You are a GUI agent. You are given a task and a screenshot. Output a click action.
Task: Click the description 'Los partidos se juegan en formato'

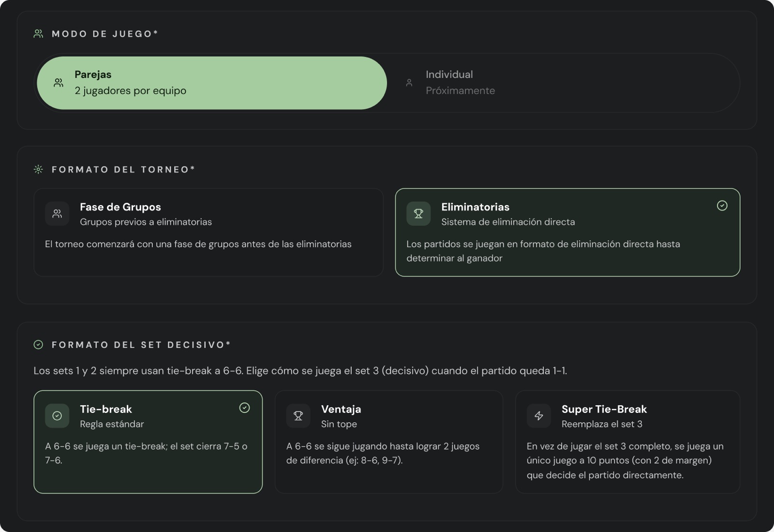click(x=543, y=251)
